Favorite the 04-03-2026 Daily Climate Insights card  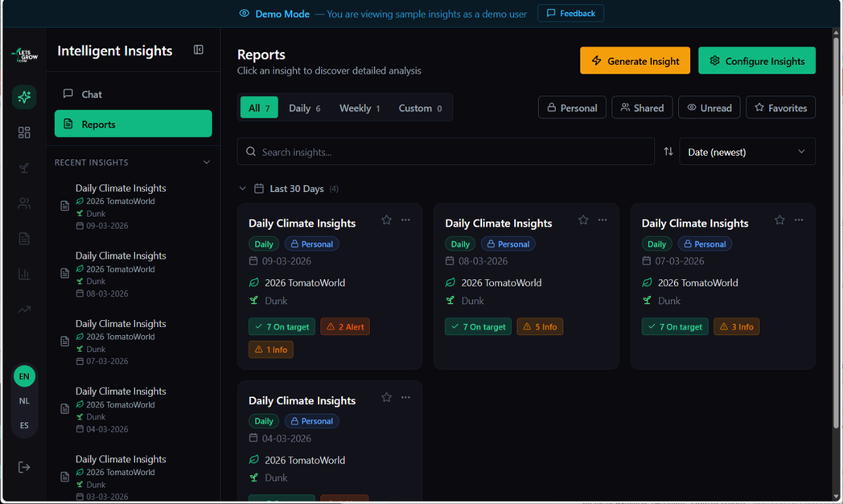pyautogui.click(x=387, y=397)
